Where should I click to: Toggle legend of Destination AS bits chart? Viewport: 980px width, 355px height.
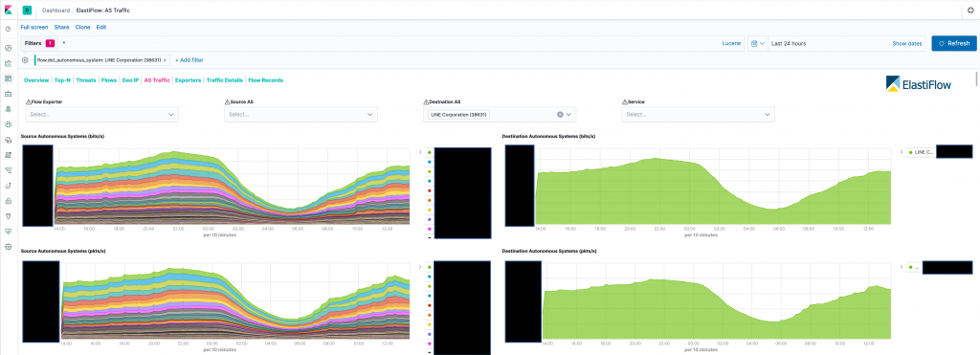(x=902, y=151)
